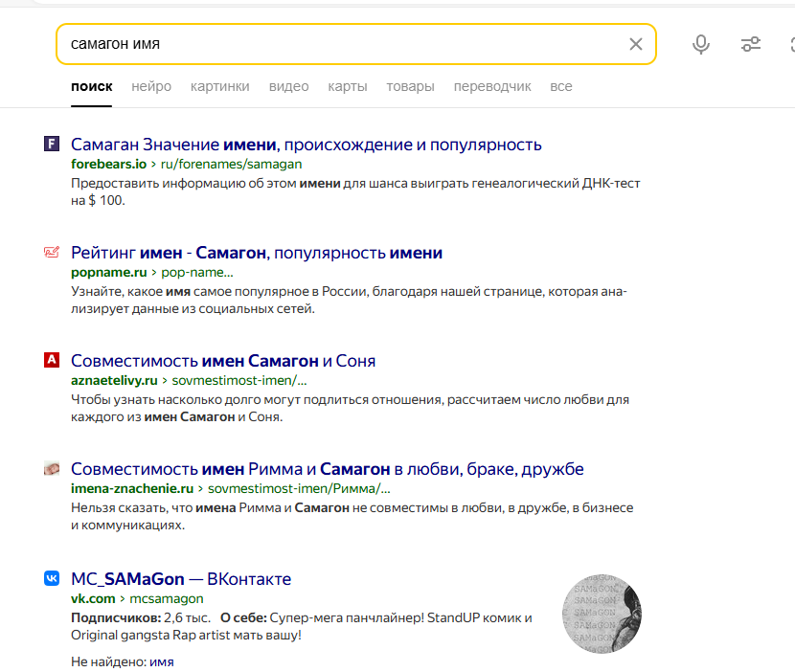Open the 'карты' tab

(348, 87)
